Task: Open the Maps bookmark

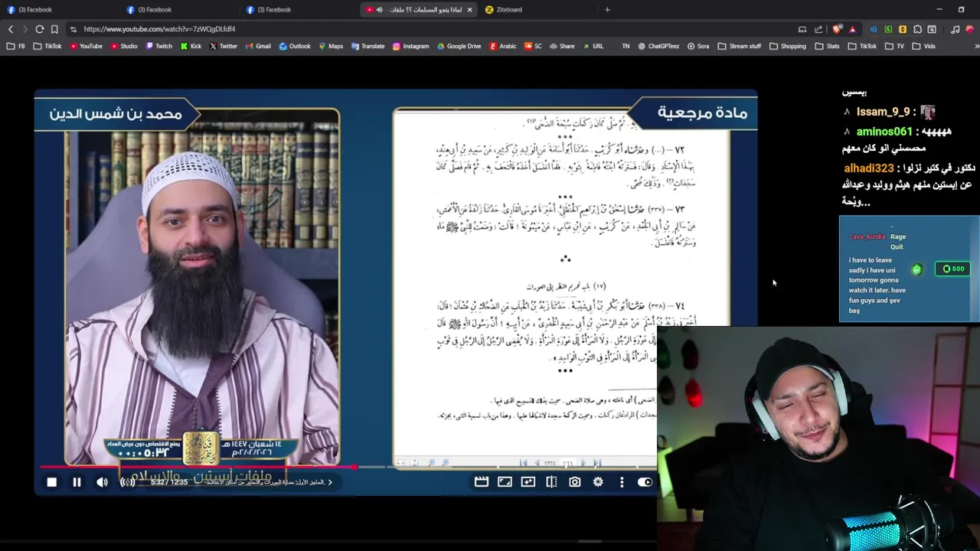Action: (331, 46)
